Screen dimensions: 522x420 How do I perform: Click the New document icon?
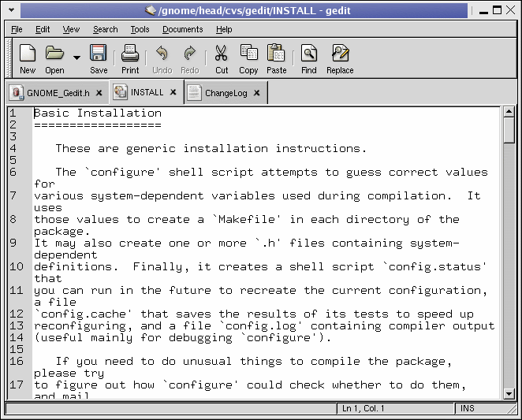[x=28, y=54]
